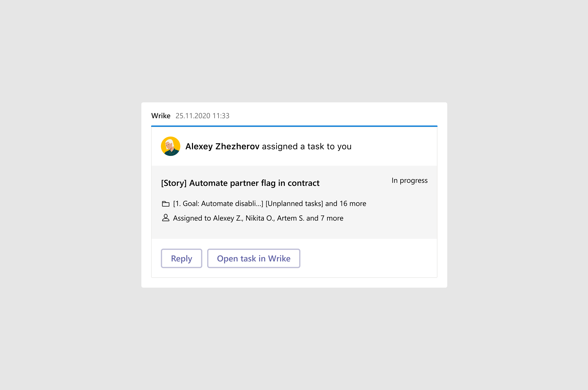Click the assigned a task to you text

click(307, 147)
